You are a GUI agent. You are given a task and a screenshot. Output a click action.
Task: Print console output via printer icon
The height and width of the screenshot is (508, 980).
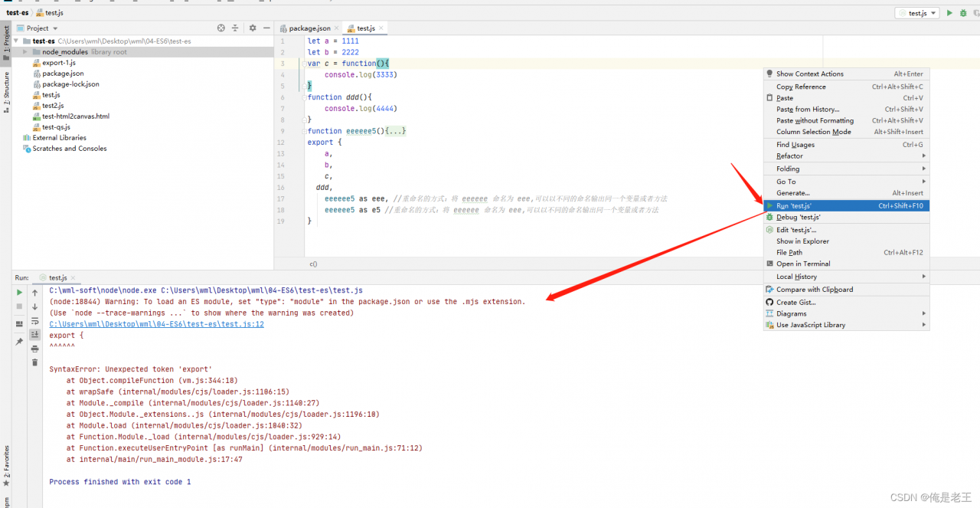click(x=34, y=349)
